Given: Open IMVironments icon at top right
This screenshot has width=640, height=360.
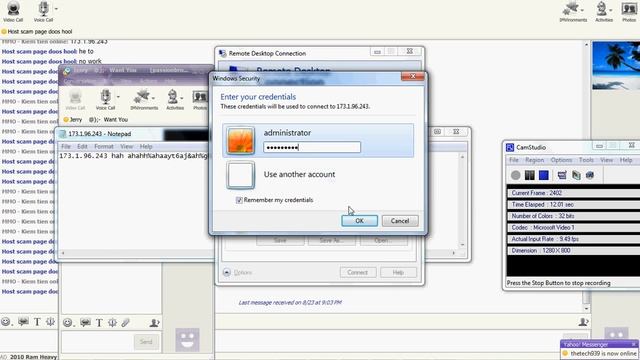Looking at the screenshot, I should pyautogui.click(x=573, y=11).
